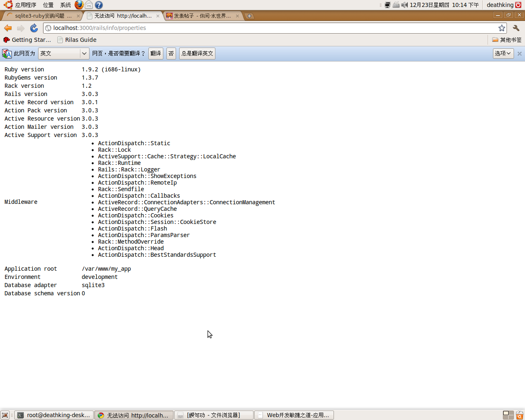Open the trash icon in bottom panel

520,415
